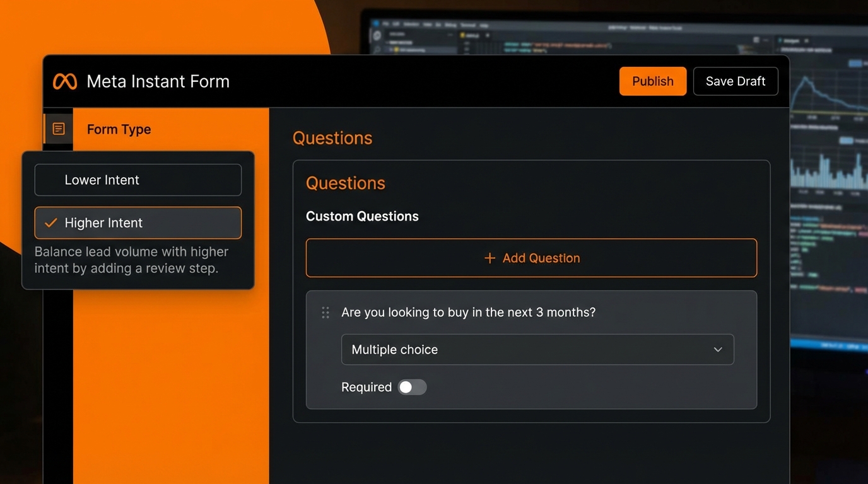868x484 pixels.
Task: Publish the instant form
Action: 652,81
